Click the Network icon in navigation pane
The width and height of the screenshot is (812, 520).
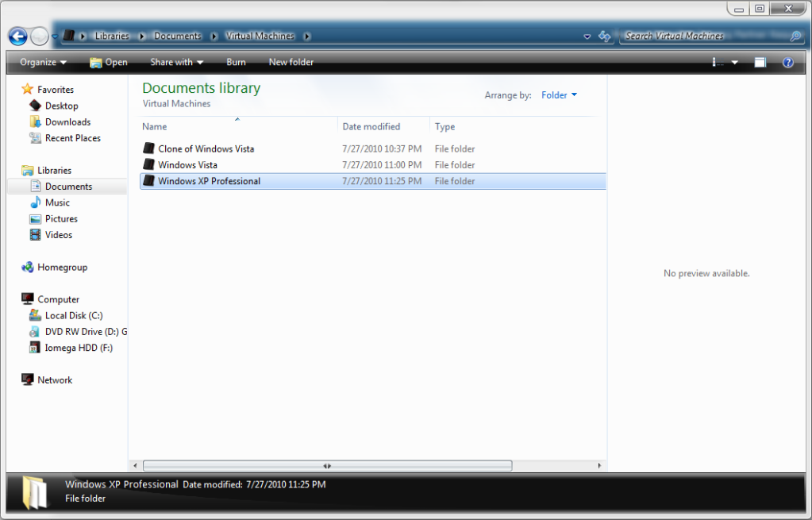tap(28, 379)
